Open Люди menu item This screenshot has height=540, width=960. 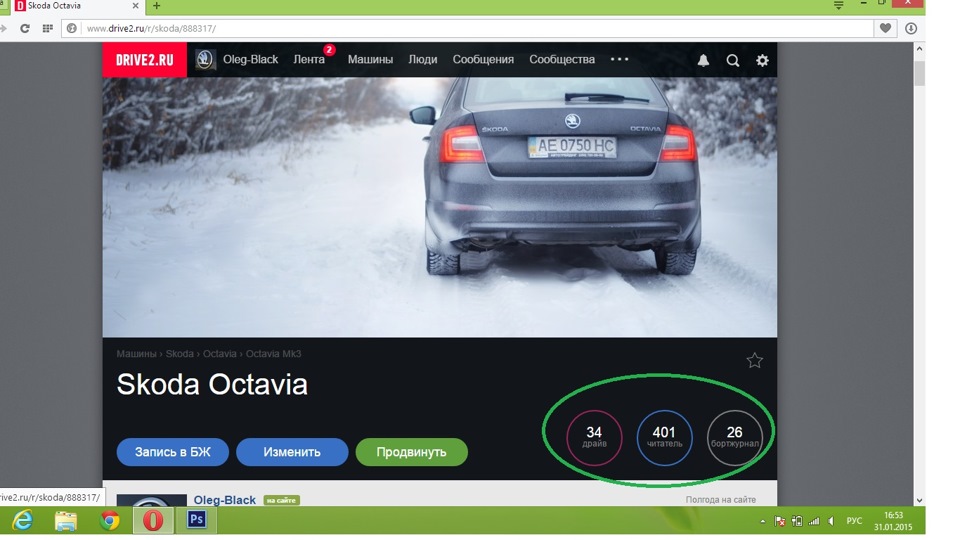click(423, 59)
